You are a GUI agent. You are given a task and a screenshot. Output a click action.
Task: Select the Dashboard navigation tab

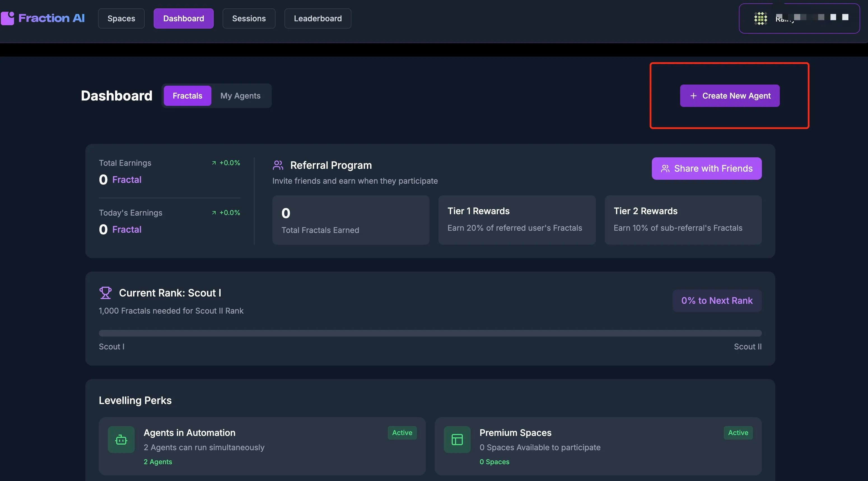[183, 18]
